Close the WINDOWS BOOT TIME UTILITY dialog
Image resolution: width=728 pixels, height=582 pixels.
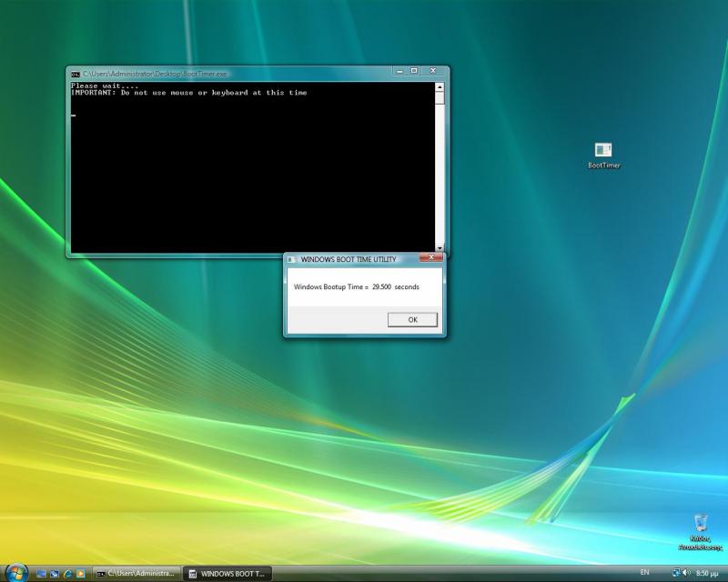tap(430, 257)
